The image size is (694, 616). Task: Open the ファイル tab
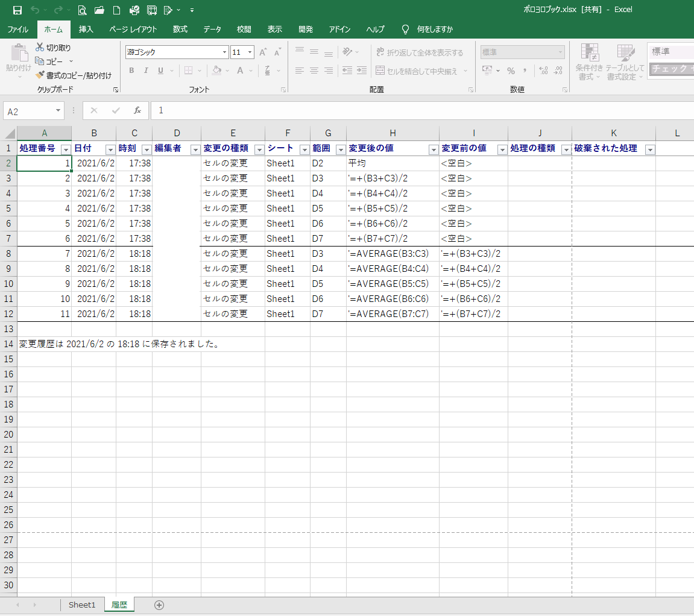17,29
